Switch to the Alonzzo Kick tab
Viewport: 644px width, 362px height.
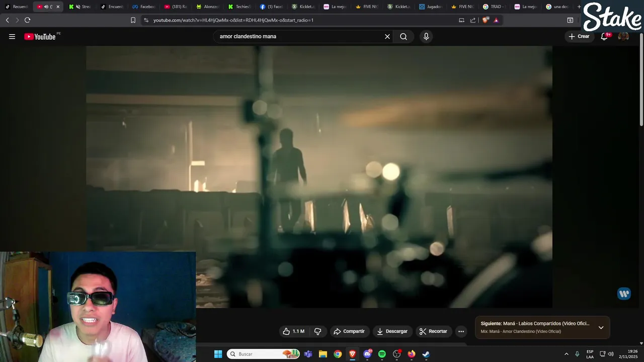[x=208, y=7]
